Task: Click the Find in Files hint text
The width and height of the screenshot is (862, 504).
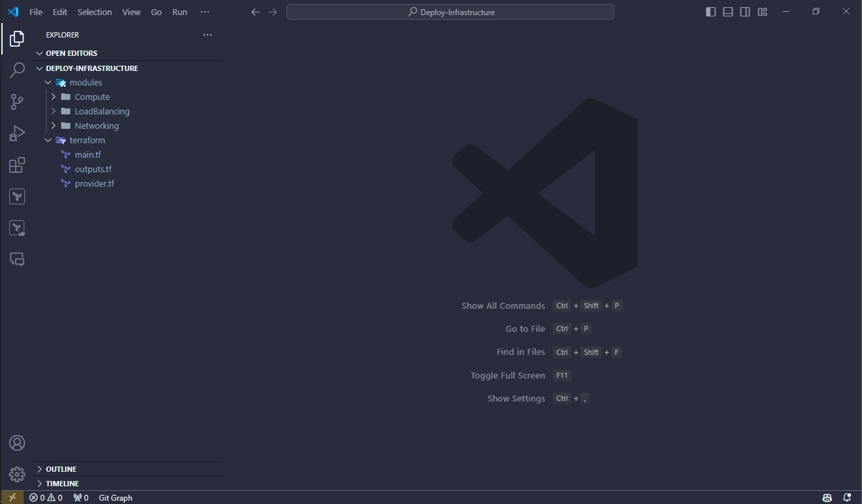Action: coord(521,352)
